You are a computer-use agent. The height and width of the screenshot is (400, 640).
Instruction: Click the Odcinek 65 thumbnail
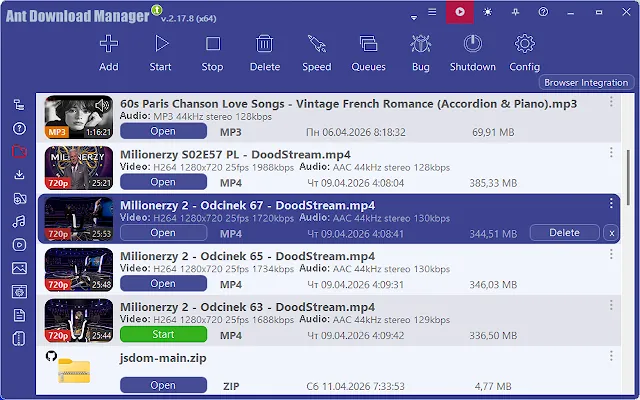pyautogui.click(x=79, y=269)
